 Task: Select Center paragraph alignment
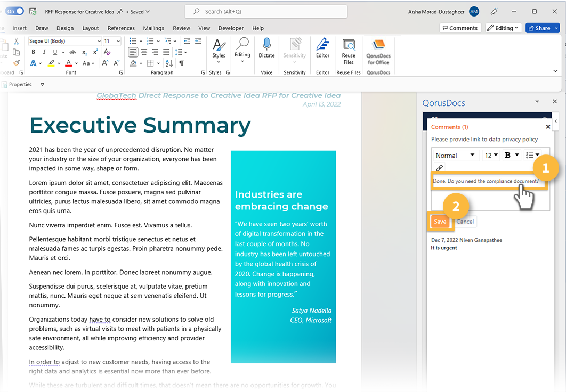tap(144, 52)
